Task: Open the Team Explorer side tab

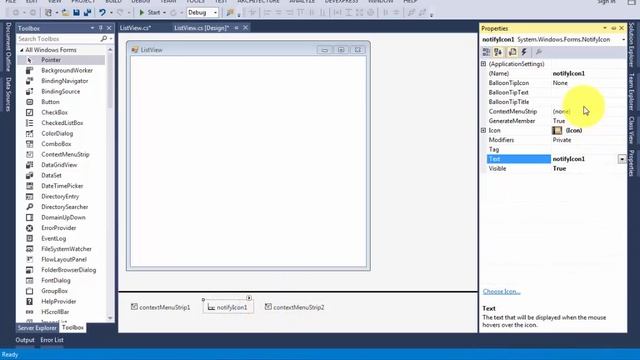Action: tap(632, 92)
